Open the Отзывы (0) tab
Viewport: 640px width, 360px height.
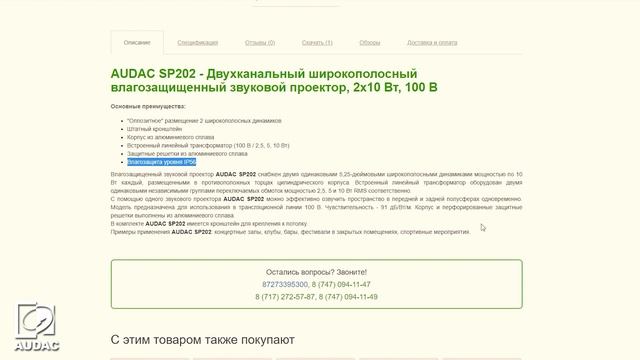(260, 42)
